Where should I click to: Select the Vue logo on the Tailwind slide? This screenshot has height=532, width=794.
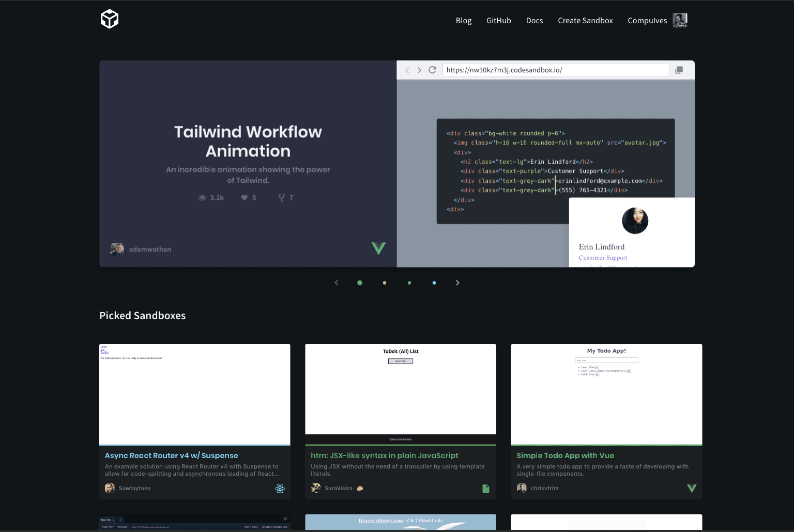[x=378, y=248]
